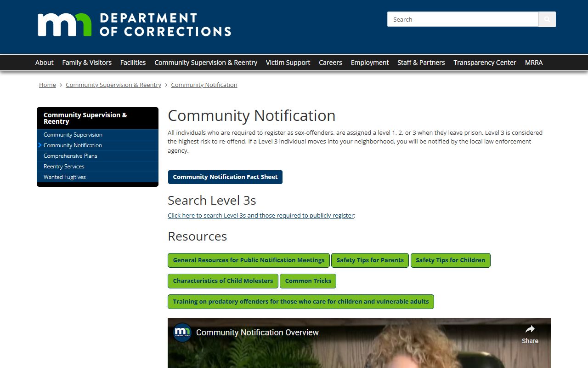The height and width of the screenshot is (368, 588).
Task: Select Community Supervision in the sidebar
Action: click(97, 135)
